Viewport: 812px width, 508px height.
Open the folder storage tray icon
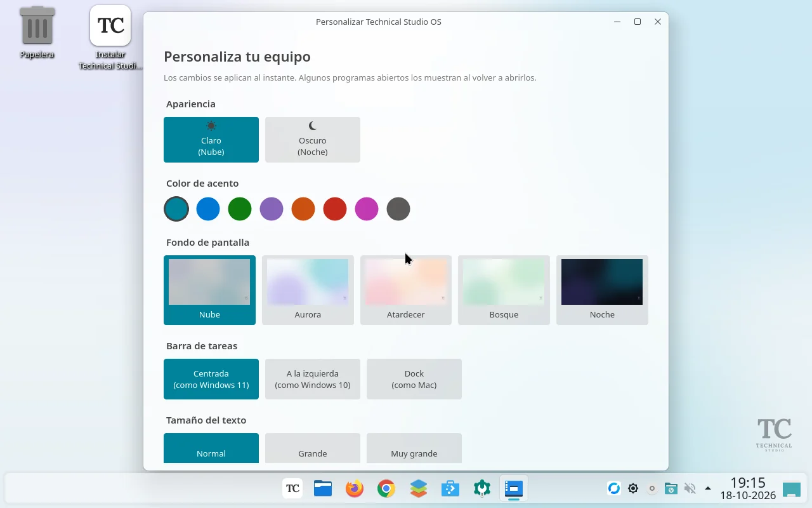coord(671,488)
